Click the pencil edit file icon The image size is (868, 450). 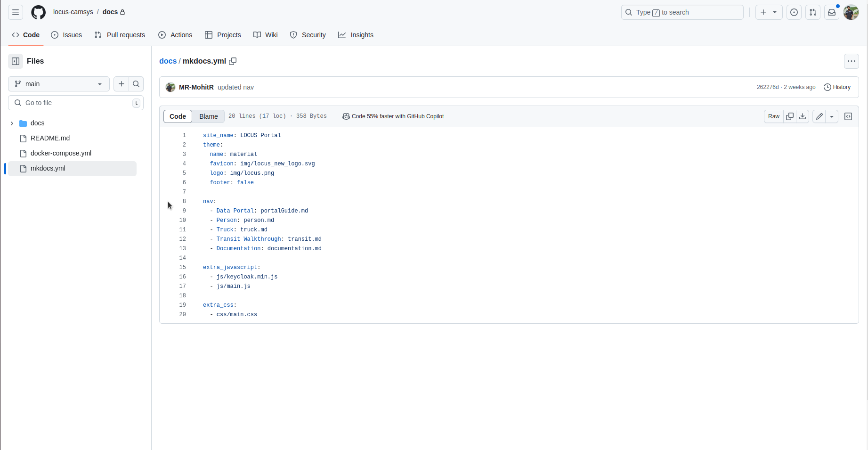pos(819,116)
